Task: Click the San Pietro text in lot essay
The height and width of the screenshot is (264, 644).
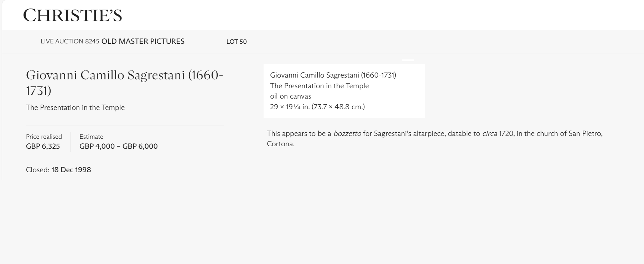Action: (585, 134)
